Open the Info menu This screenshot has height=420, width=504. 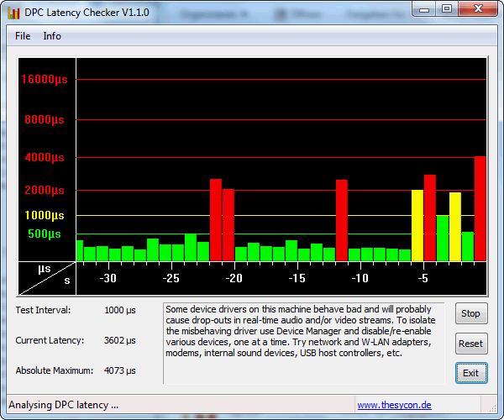(52, 36)
